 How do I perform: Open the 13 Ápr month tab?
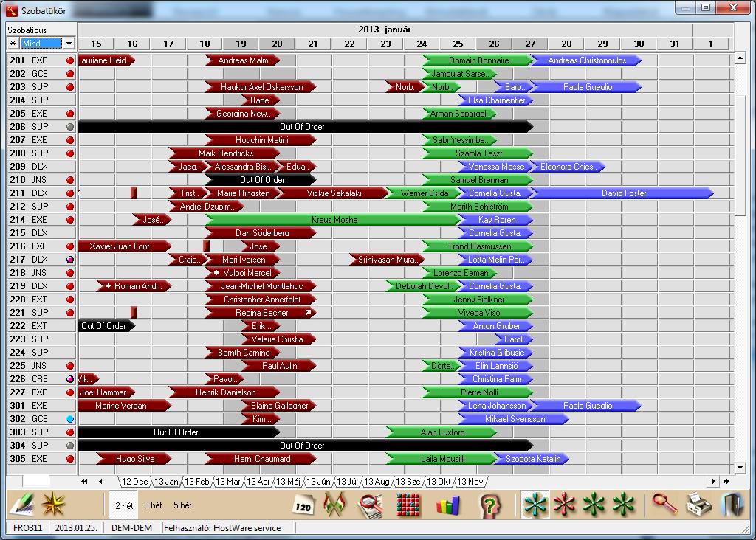[x=258, y=482]
